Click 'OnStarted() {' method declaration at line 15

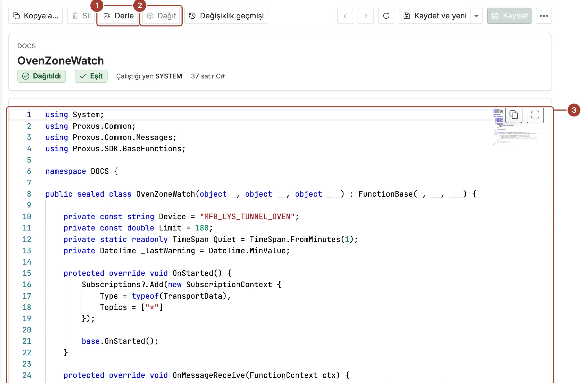148,273
